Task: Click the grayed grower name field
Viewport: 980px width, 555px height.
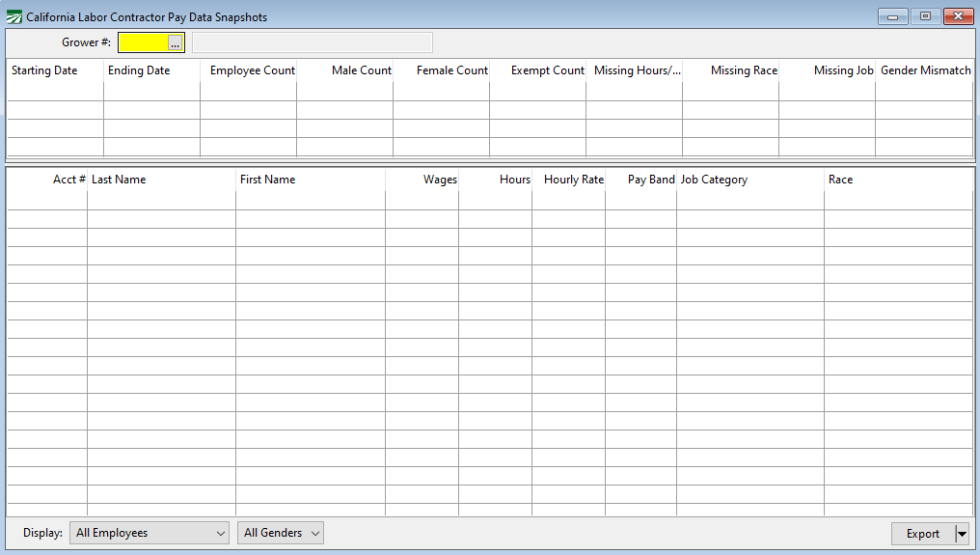Action: pyautogui.click(x=312, y=42)
